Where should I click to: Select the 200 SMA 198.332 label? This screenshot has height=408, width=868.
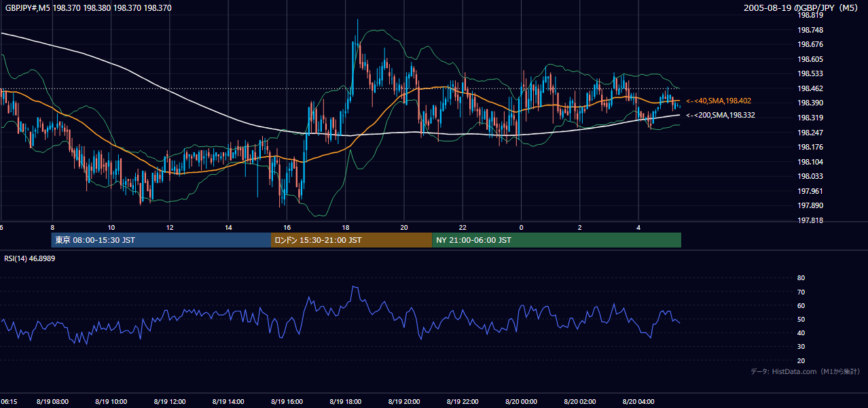pos(720,115)
